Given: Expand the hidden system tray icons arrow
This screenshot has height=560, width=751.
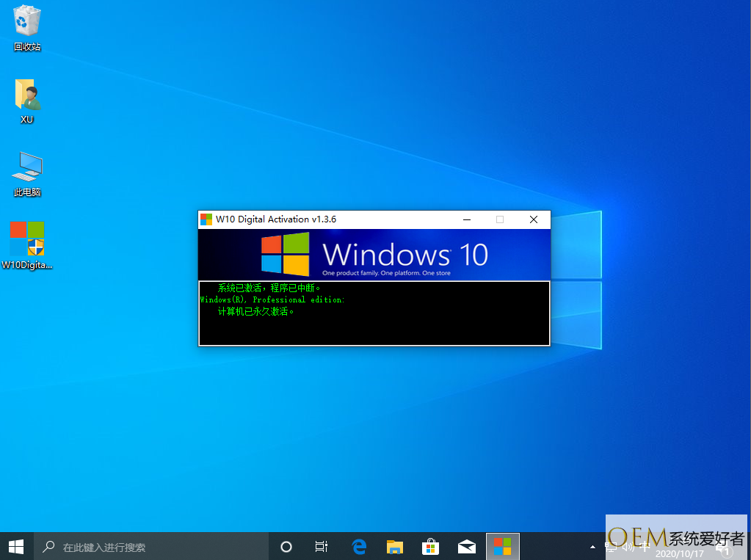Looking at the screenshot, I should [x=592, y=547].
